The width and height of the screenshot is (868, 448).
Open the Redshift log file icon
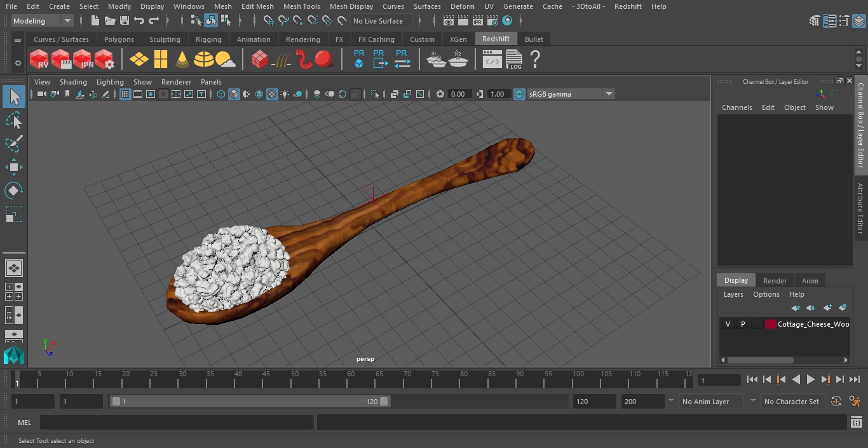point(514,60)
